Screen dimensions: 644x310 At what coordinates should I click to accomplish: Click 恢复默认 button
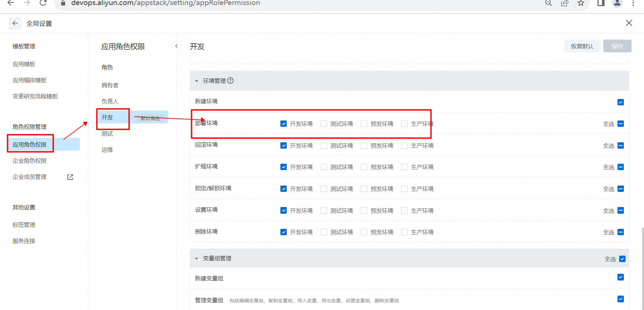click(582, 46)
